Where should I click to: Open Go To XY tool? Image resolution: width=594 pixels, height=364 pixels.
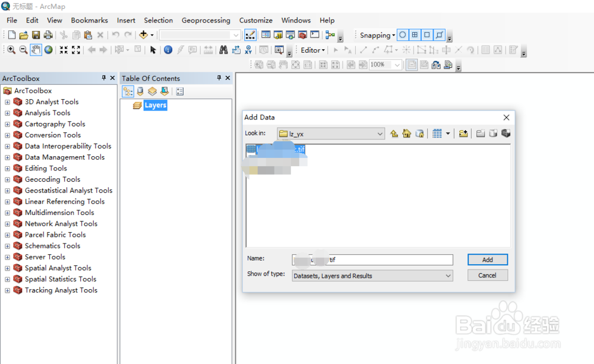pos(248,50)
